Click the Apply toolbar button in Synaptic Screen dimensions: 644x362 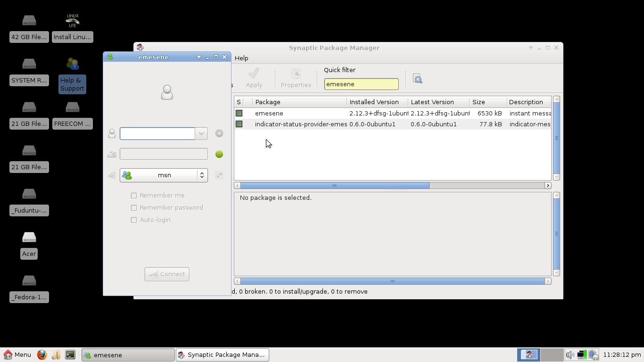(254, 78)
